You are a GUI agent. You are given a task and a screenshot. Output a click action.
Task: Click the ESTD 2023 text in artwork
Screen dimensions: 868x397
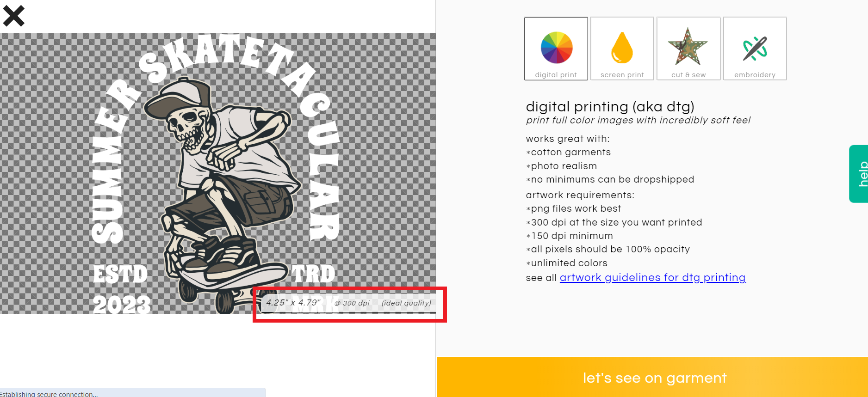coord(121,289)
